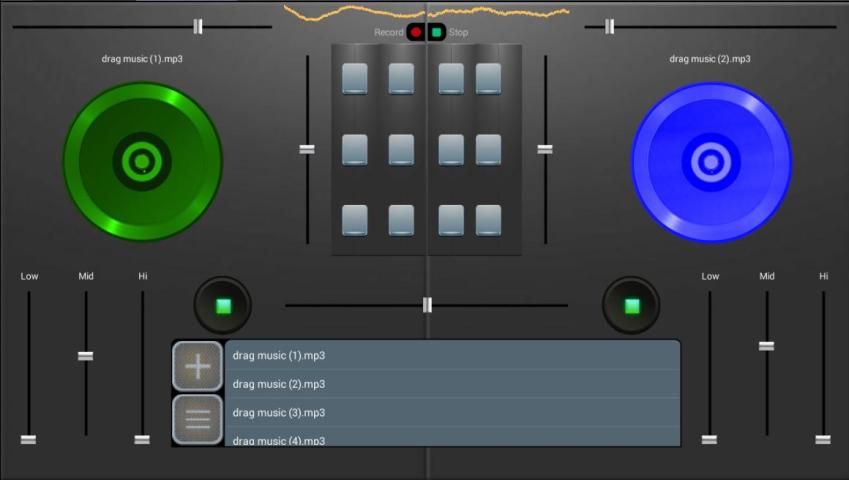Click the right deck Mid EQ handle
This screenshot has width=849, height=480.
pos(766,346)
